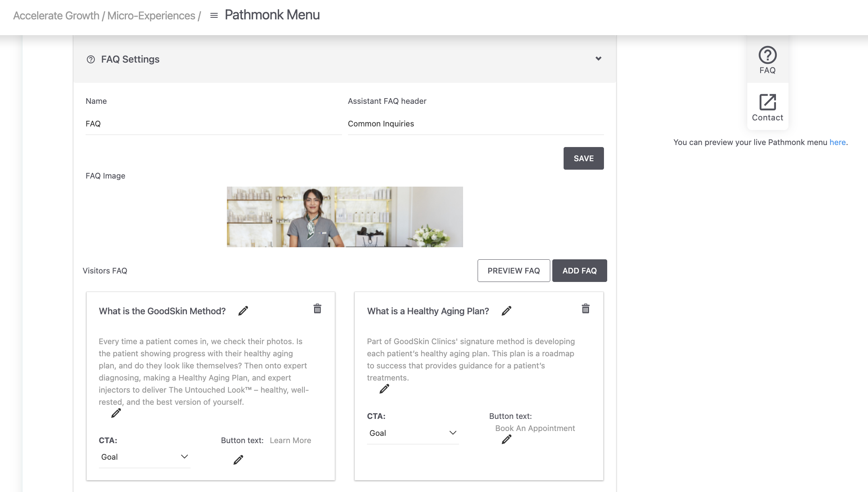
Task: Click the ADD FAQ button
Action: [579, 271]
